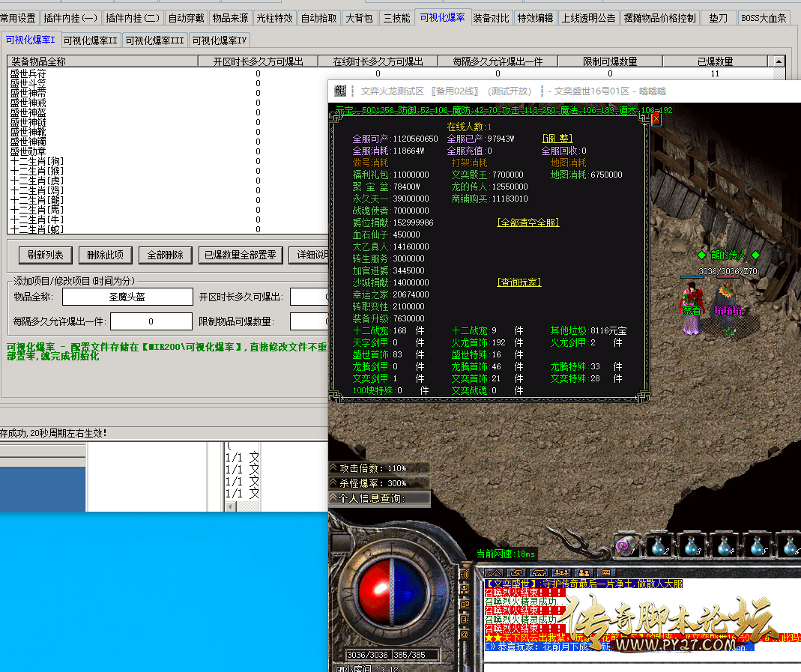The height and width of the screenshot is (672, 801).
Task: Switch to the BOSS大血条 tab
Action: pyautogui.click(x=764, y=19)
